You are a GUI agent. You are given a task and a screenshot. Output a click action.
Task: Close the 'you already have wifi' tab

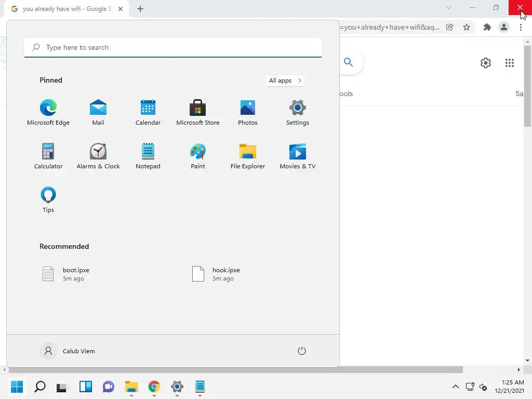point(121,9)
